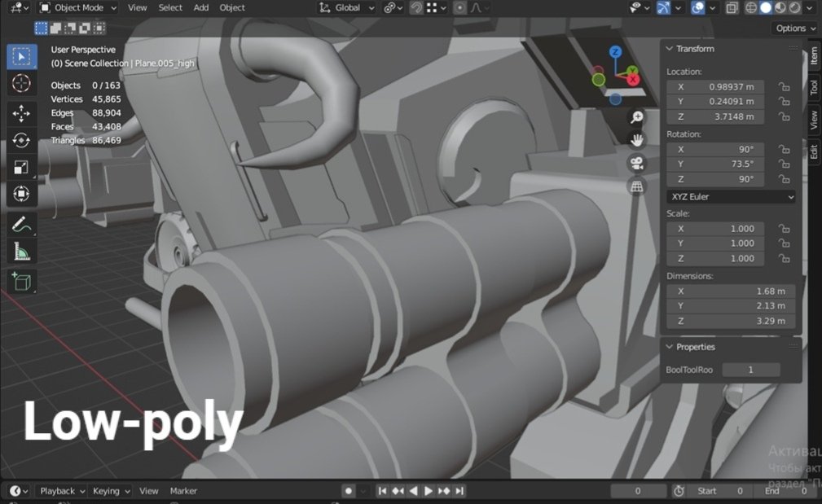This screenshot has height=504, width=822.
Task: Toggle preview range clock icon
Action: [679, 491]
